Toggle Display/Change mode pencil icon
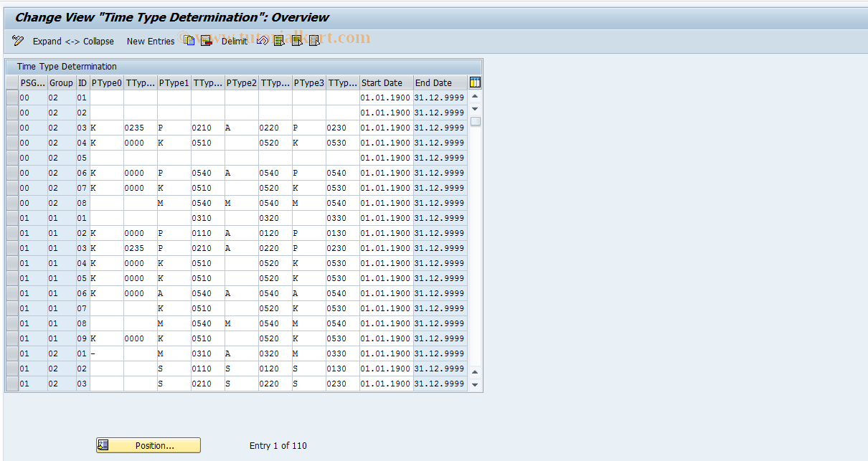This screenshot has width=868, height=461. pos(18,41)
